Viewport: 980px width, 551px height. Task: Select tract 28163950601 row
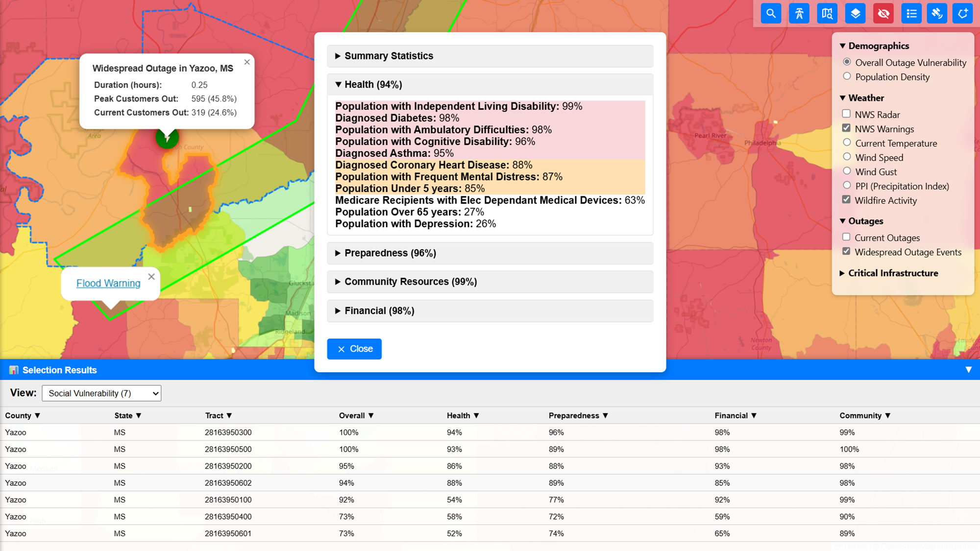coord(490,533)
